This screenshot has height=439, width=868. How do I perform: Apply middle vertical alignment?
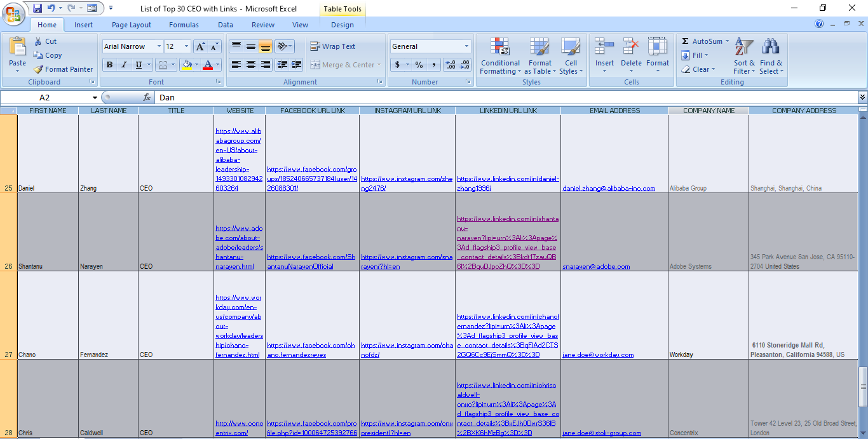pyautogui.click(x=250, y=46)
